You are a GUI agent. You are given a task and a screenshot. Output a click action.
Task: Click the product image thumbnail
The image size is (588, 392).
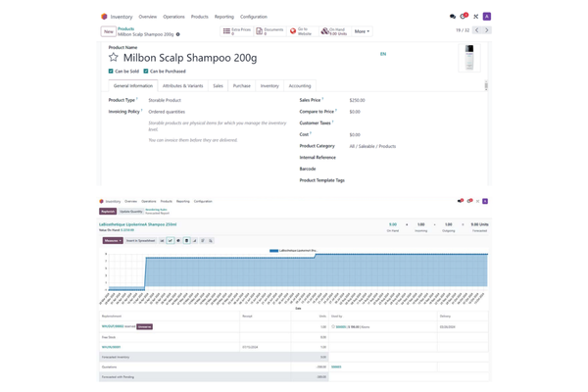(470, 58)
